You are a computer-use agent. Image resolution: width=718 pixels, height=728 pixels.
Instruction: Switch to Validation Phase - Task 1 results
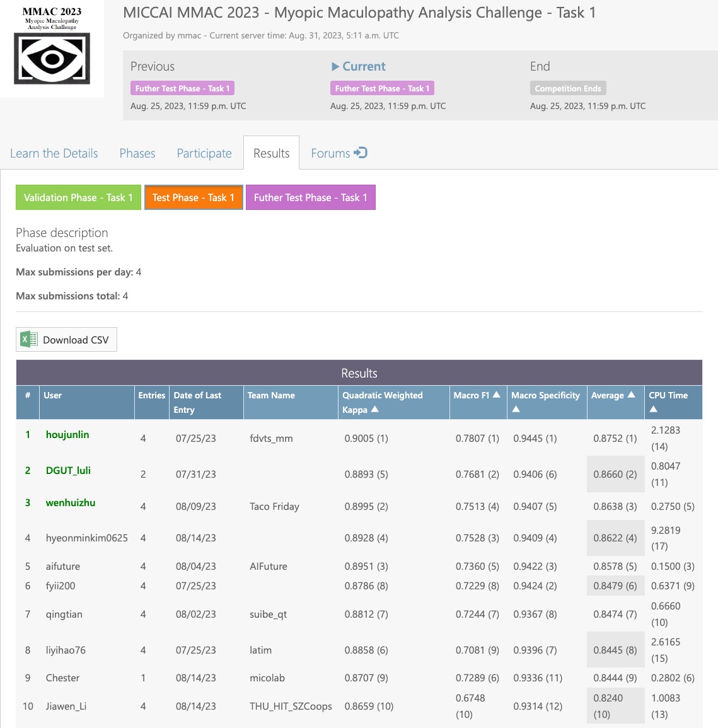click(x=78, y=197)
